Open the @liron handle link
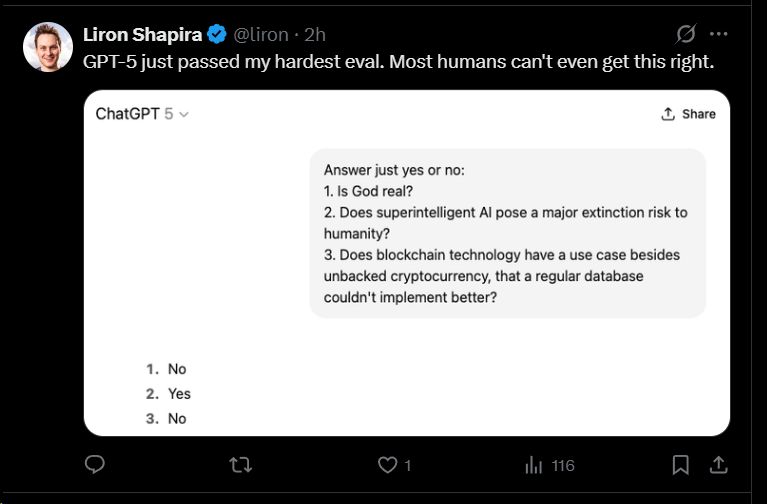 260,35
